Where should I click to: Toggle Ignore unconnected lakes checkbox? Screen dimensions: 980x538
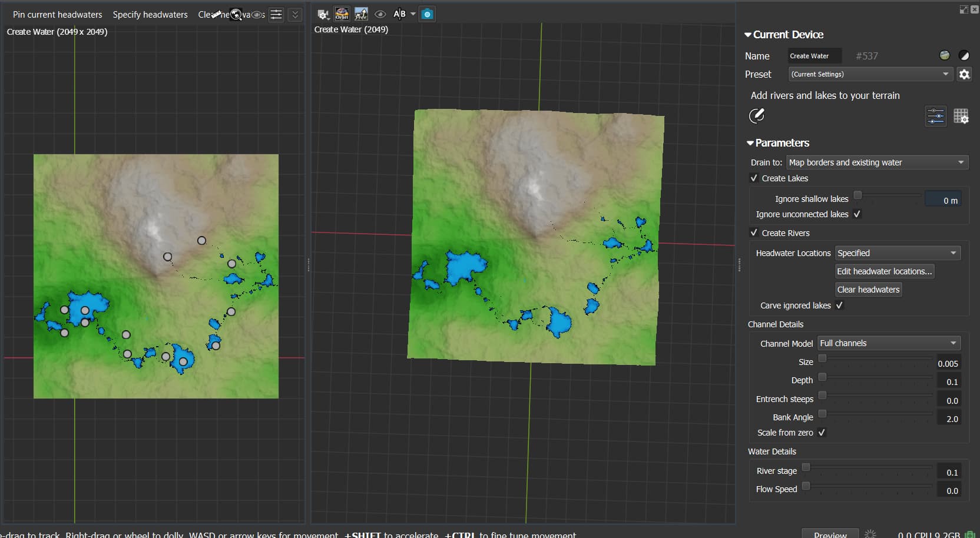tap(857, 214)
